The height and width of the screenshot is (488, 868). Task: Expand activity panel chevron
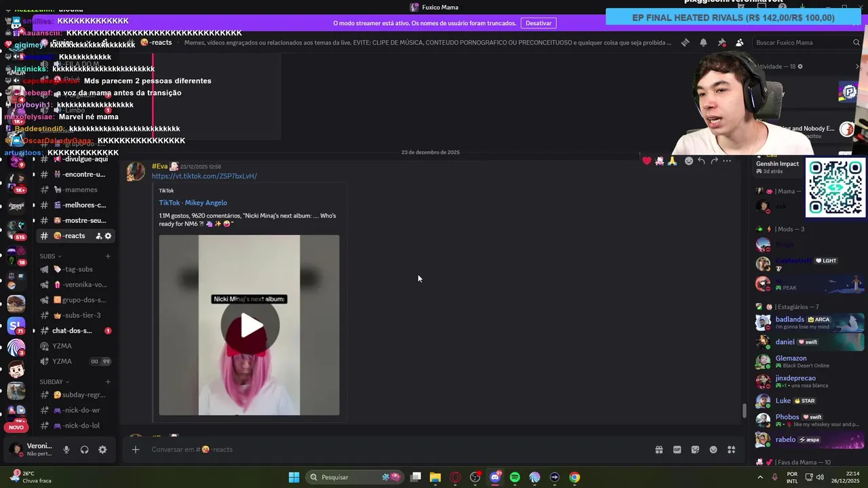tap(857, 66)
